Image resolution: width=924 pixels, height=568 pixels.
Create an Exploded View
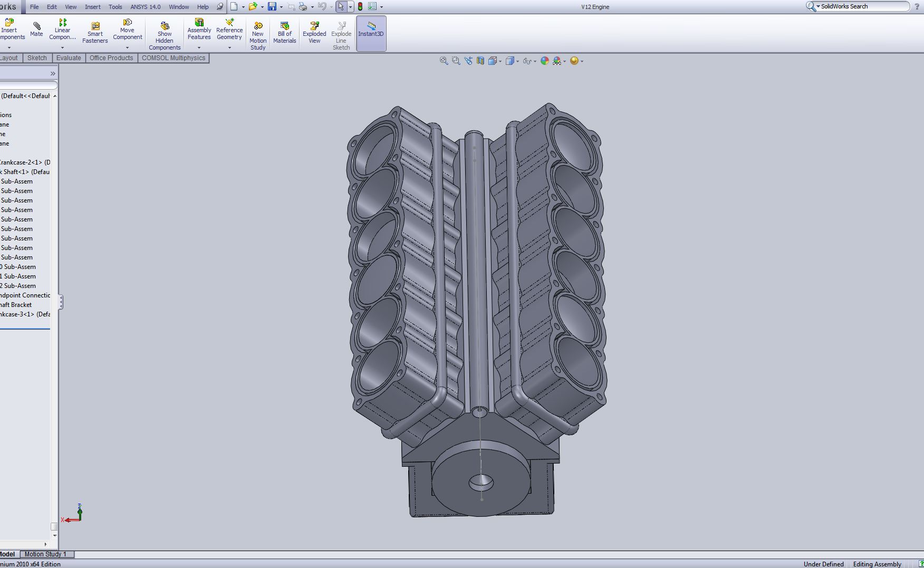314,33
